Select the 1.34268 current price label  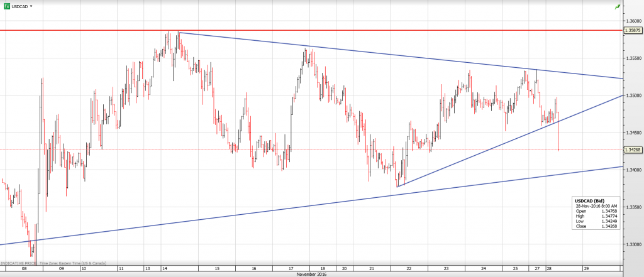[633, 149]
